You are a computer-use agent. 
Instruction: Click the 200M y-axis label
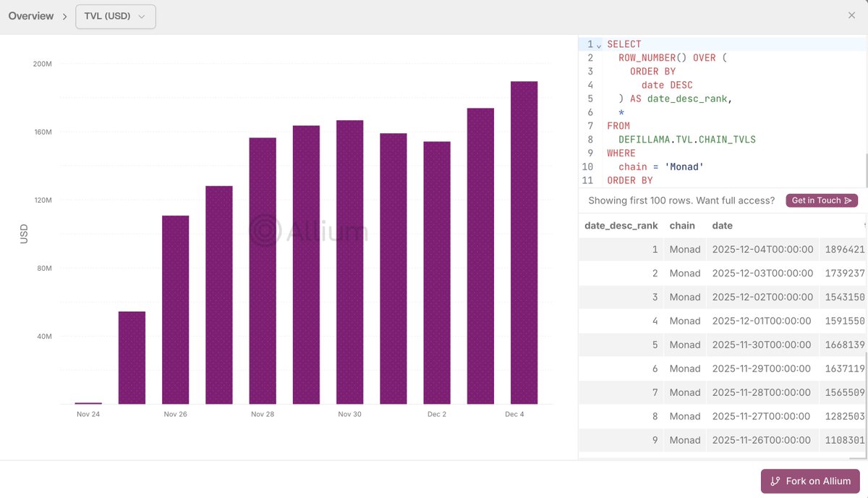[42, 64]
